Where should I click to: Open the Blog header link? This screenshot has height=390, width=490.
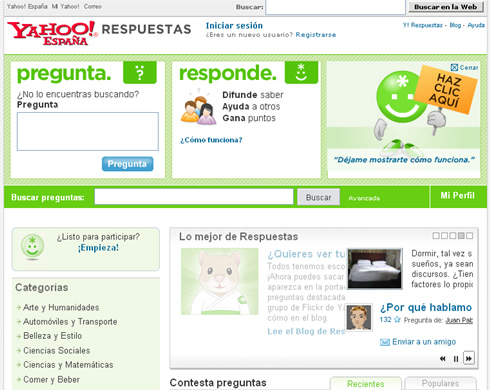[x=455, y=25]
